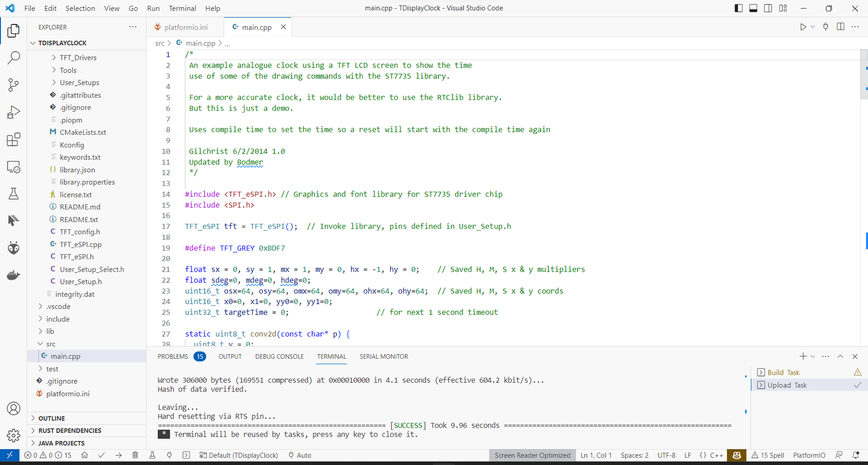Open Serial Monitor plug icon in status bar
This screenshot has height=465, width=868.
click(x=169, y=455)
